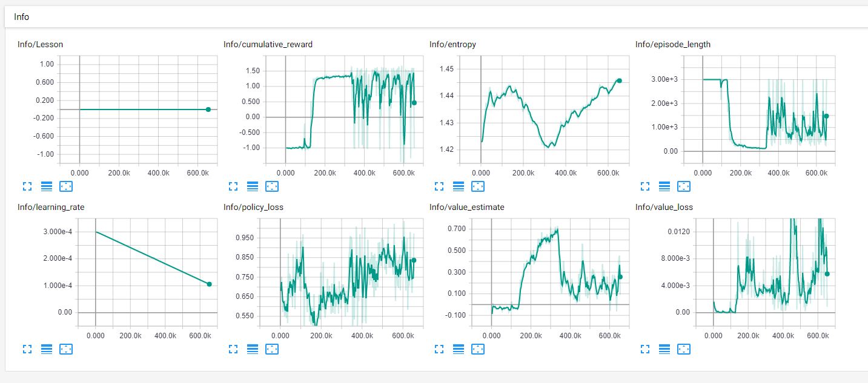Expand the Info/episode_length chart to full size
Image resolution: width=868 pixels, height=383 pixels.
pos(644,186)
